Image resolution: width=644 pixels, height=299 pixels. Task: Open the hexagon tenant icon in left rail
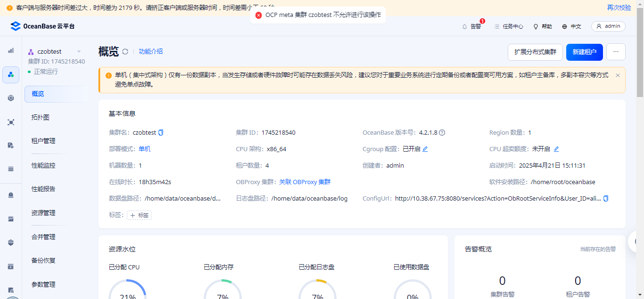tap(11, 98)
